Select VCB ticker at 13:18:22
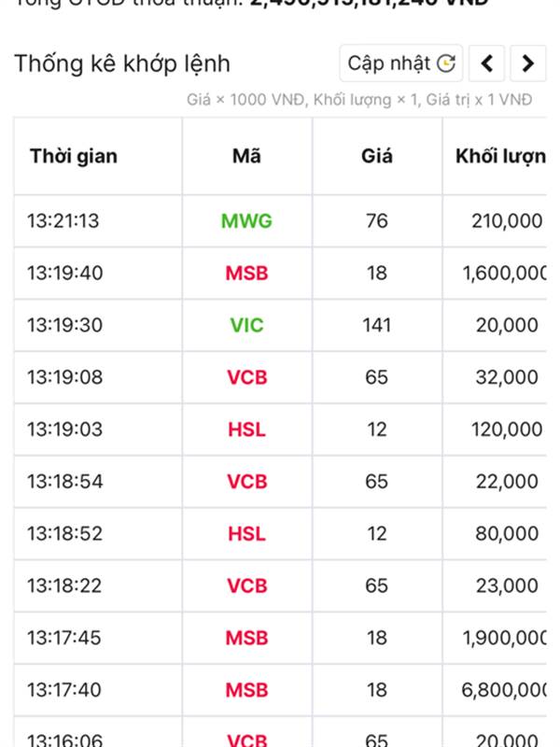Image resolution: width=560 pixels, height=747 pixels. [246, 586]
